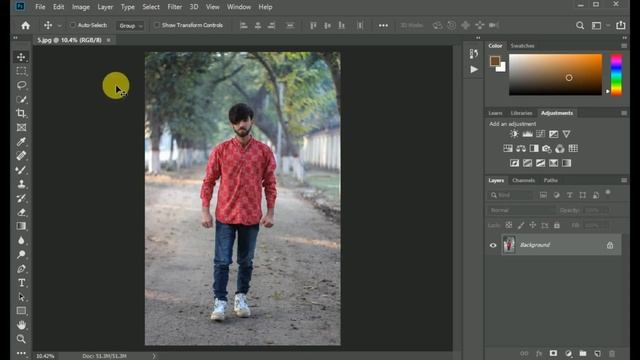
Task: Click the Home icon in the options bar
Action: [x=25, y=25]
